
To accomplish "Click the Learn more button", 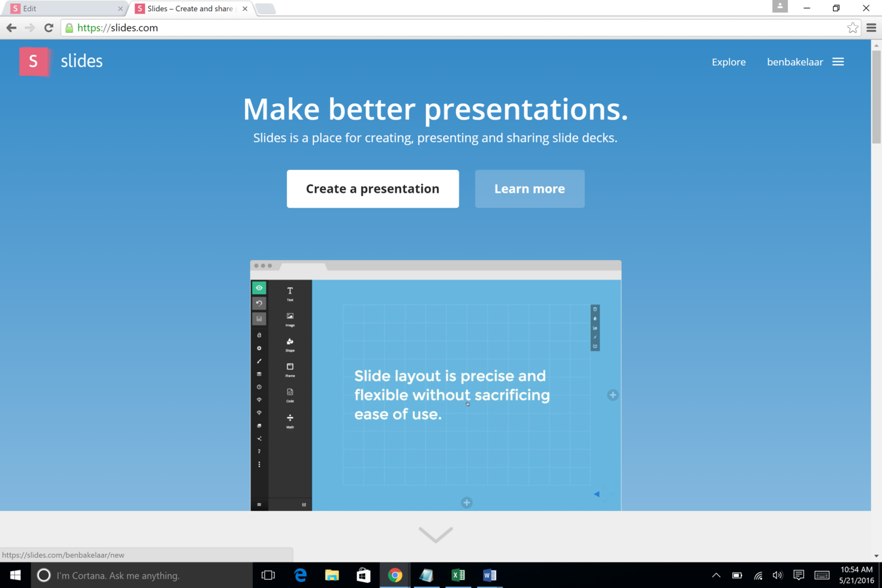I will [x=530, y=189].
